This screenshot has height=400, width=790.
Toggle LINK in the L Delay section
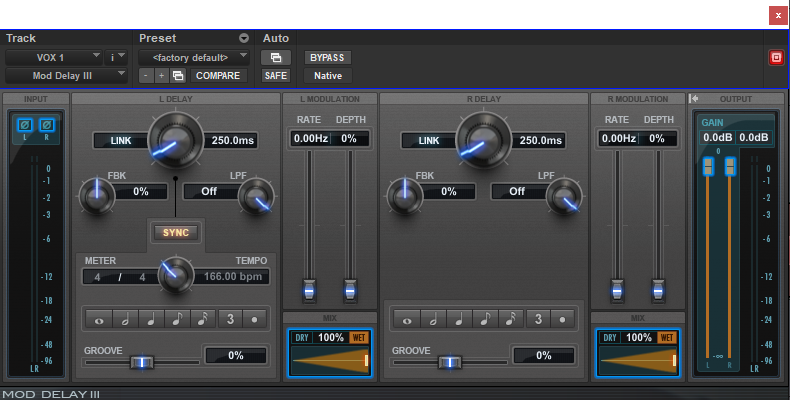pos(121,141)
